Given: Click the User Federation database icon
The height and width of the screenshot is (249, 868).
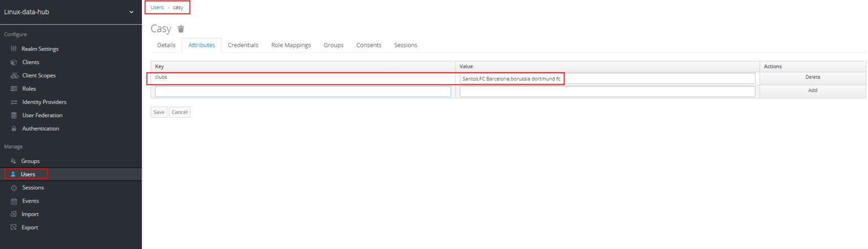Looking at the screenshot, I should 14,115.
